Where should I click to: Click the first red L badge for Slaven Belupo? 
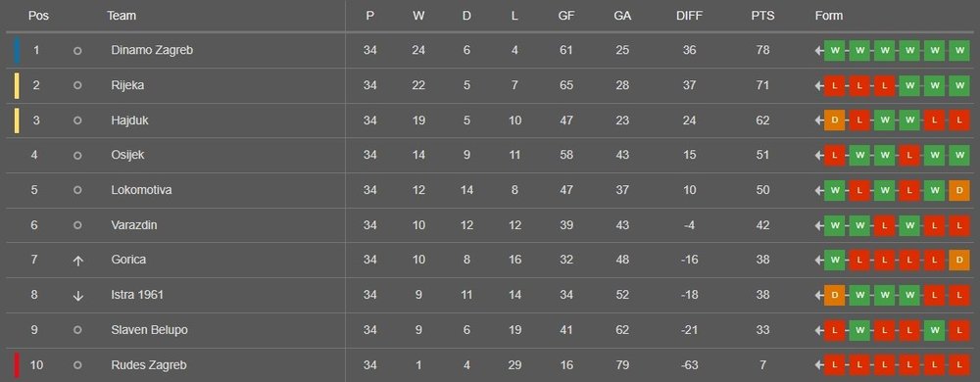click(x=834, y=330)
